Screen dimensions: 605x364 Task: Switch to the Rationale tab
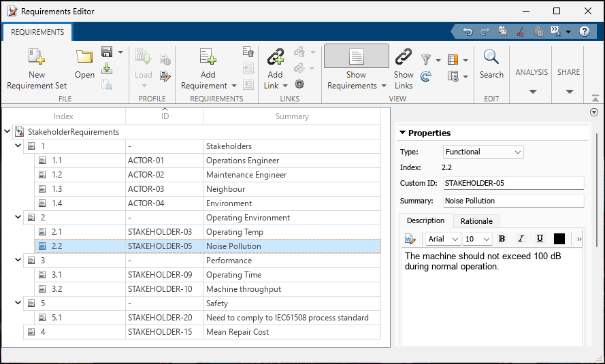476,220
